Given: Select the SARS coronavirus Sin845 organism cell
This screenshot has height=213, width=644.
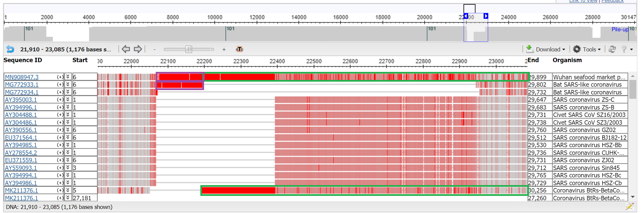Looking at the screenshot, I should (x=590, y=168).
